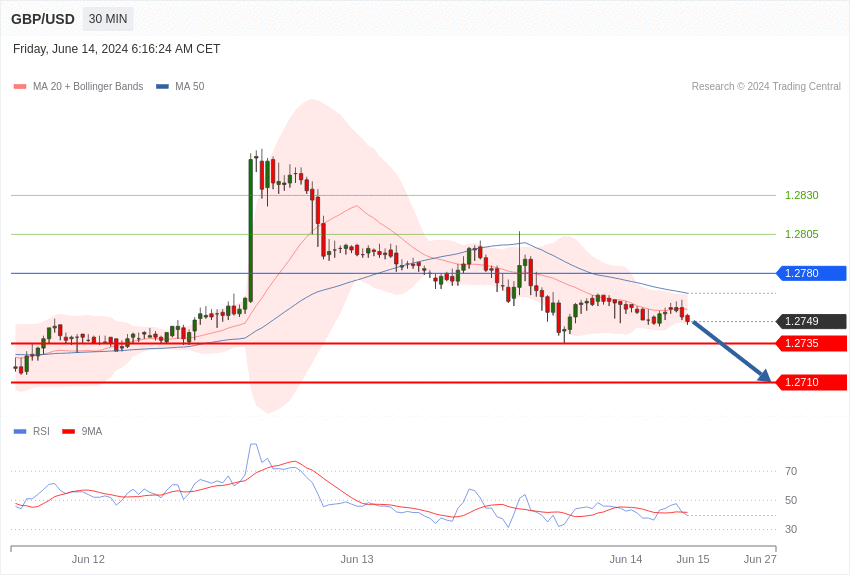Click the Jun 13 date axis label
The image size is (850, 576).
click(x=357, y=559)
